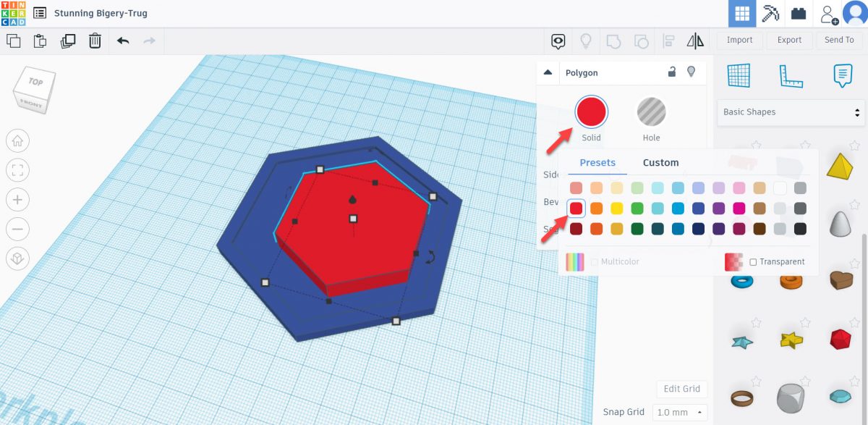Click the Copy icon in toolbar
Image resolution: width=868 pixels, height=425 pixels.
click(x=13, y=41)
